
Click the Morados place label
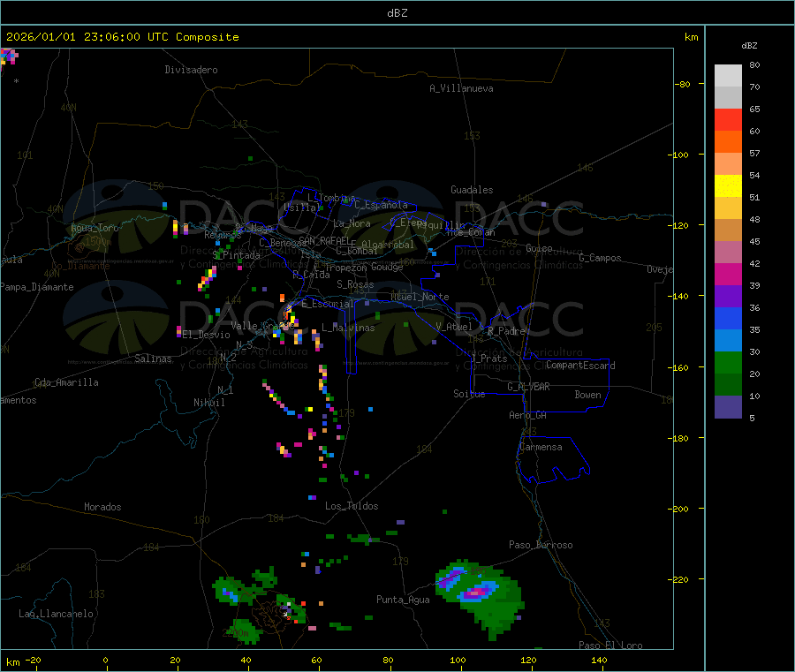103,507
